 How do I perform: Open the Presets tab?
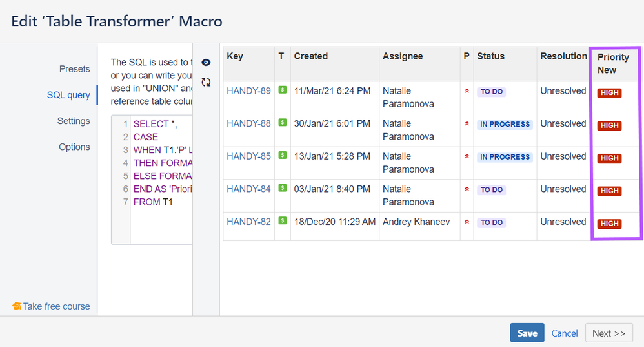pos(74,69)
